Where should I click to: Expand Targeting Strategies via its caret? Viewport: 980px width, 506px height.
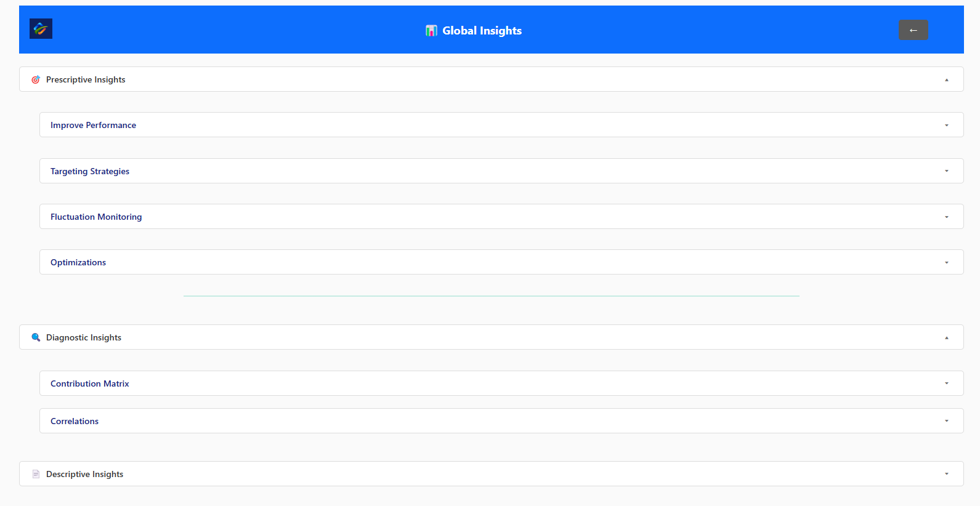(x=947, y=171)
